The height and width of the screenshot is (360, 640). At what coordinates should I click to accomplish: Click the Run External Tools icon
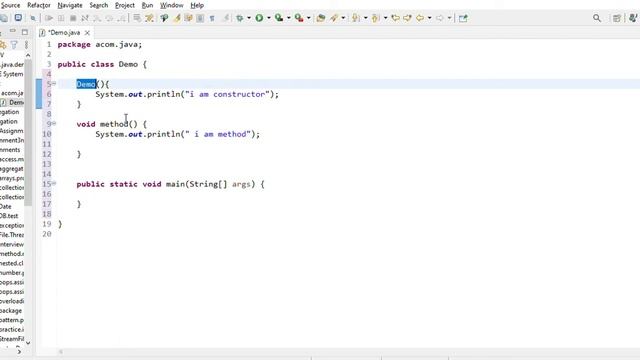click(x=299, y=18)
